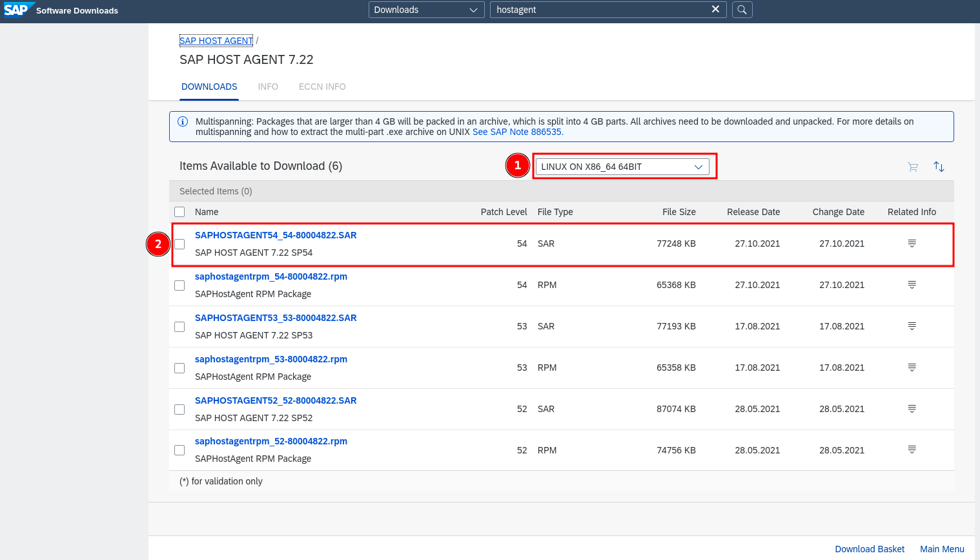This screenshot has width=980, height=560.
Task: Click the magnifier search icon in header
Action: coord(742,10)
